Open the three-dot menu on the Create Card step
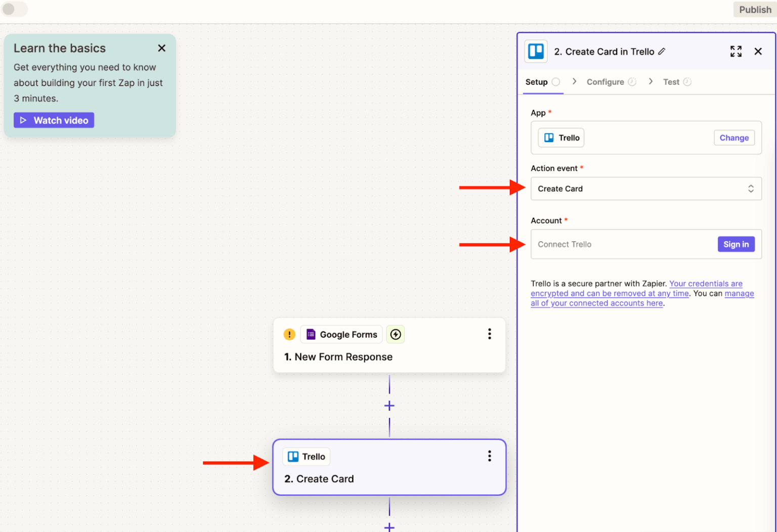 click(489, 456)
